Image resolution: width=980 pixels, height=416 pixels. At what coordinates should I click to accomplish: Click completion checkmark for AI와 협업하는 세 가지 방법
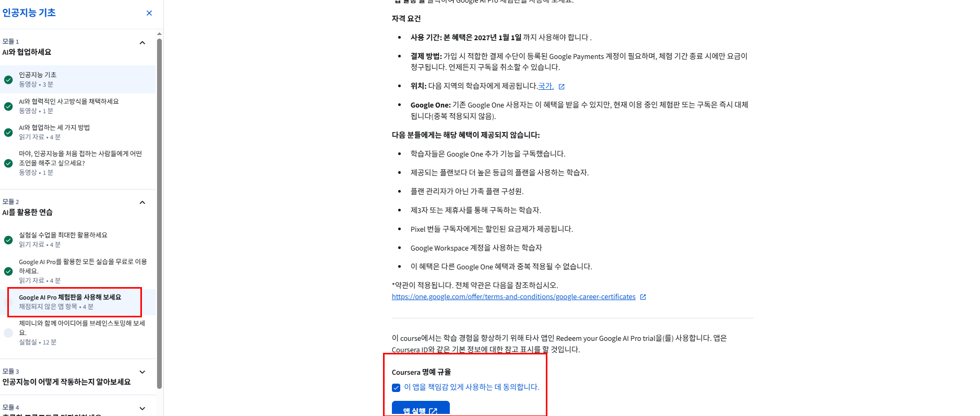(8, 133)
